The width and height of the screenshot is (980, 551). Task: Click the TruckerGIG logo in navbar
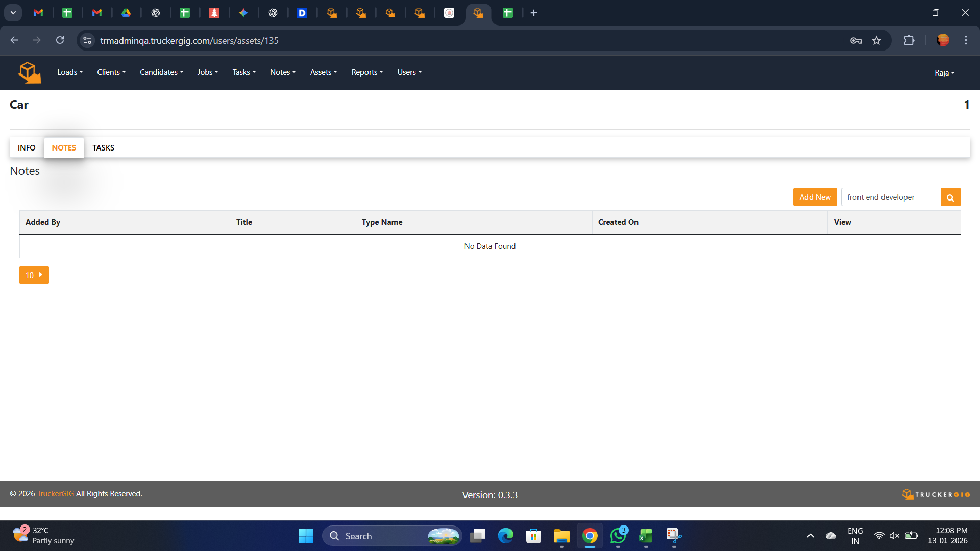30,72
